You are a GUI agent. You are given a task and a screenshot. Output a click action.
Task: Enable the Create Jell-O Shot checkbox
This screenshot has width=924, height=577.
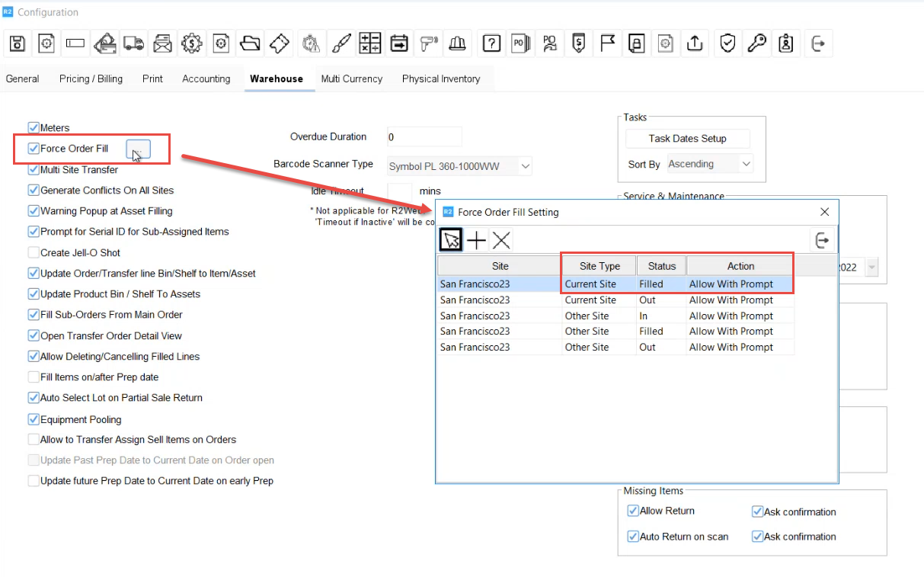coord(34,252)
